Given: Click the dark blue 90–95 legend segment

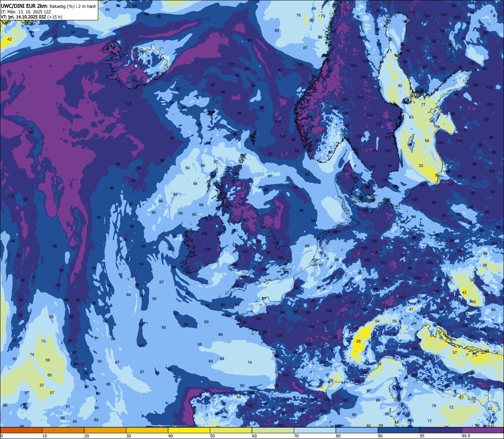Looking at the screenshot, I should [x=399, y=430].
